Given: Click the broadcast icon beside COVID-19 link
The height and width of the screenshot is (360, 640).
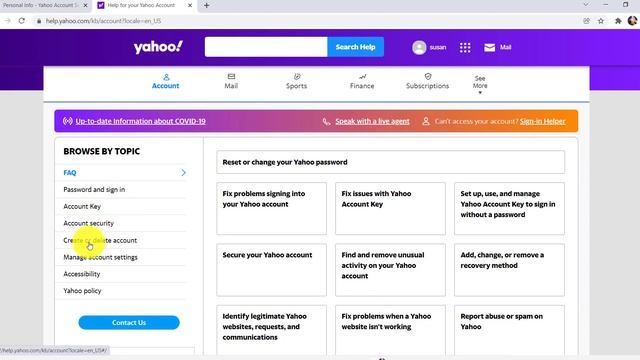Looking at the screenshot, I should click(x=68, y=121).
